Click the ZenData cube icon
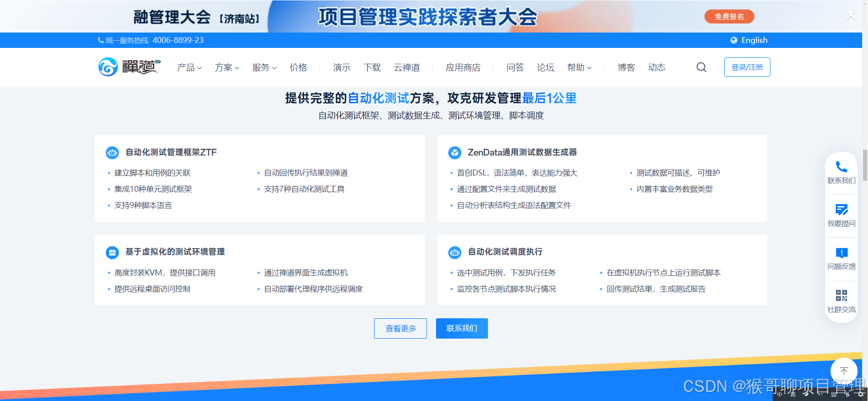The image size is (868, 401). tap(455, 153)
